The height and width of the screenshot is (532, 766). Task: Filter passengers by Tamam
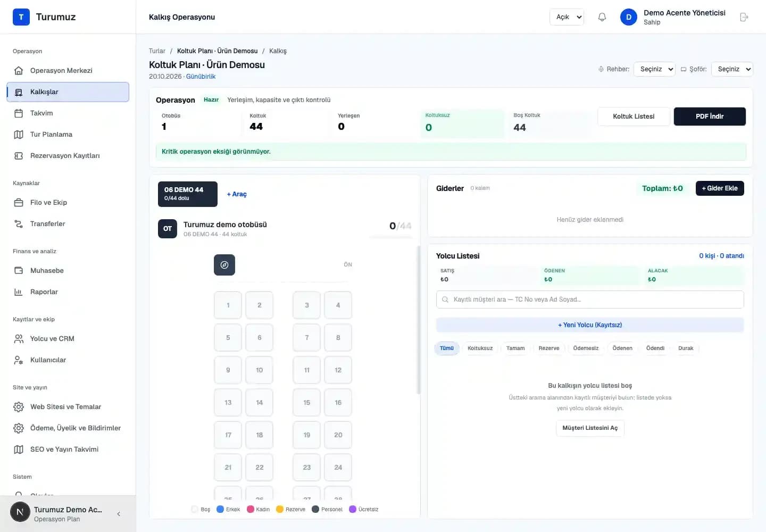[515, 348]
